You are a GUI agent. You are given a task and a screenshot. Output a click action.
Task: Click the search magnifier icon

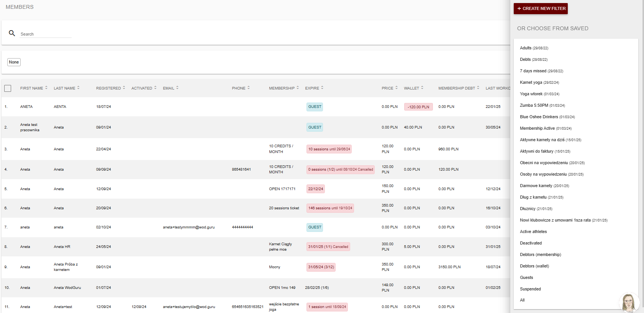click(x=12, y=33)
